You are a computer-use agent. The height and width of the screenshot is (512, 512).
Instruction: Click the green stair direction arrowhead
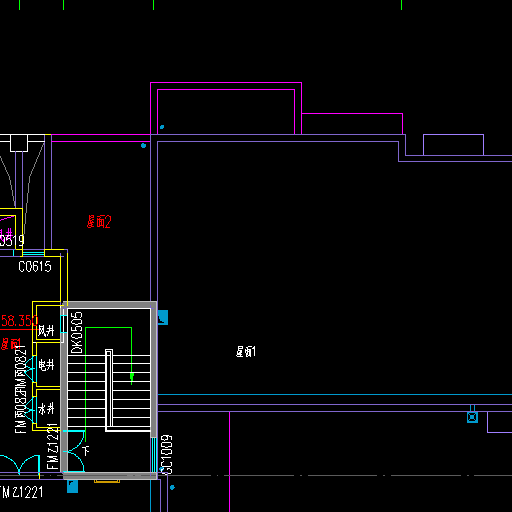pos(132,377)
